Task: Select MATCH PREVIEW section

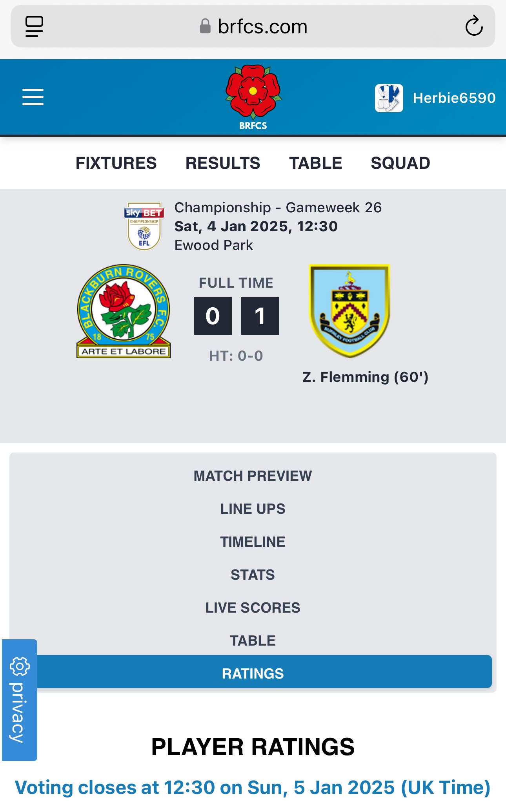Action: [253, 476]
